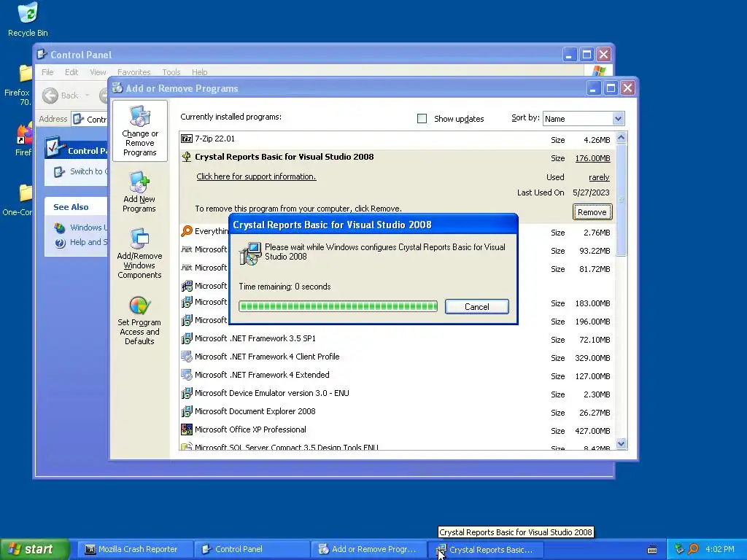Click the Microsoft .NET Framework 3.5 SP1 icon
Viewport: 747px width, 560px height.
(x=187, y=338)
